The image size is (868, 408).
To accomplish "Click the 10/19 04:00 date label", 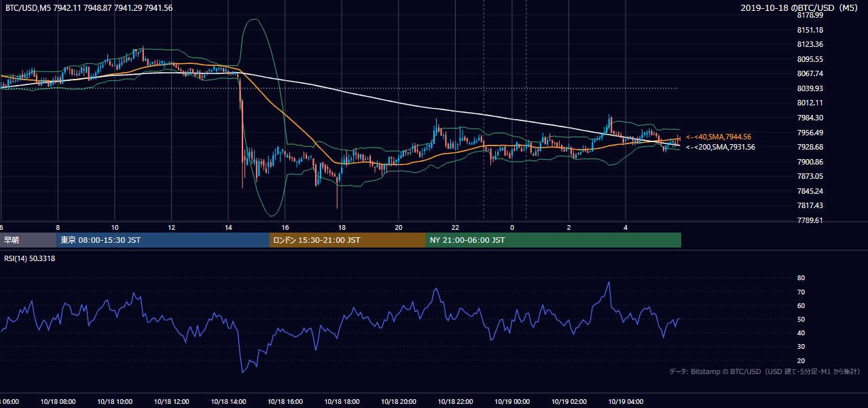I will 626,402.
